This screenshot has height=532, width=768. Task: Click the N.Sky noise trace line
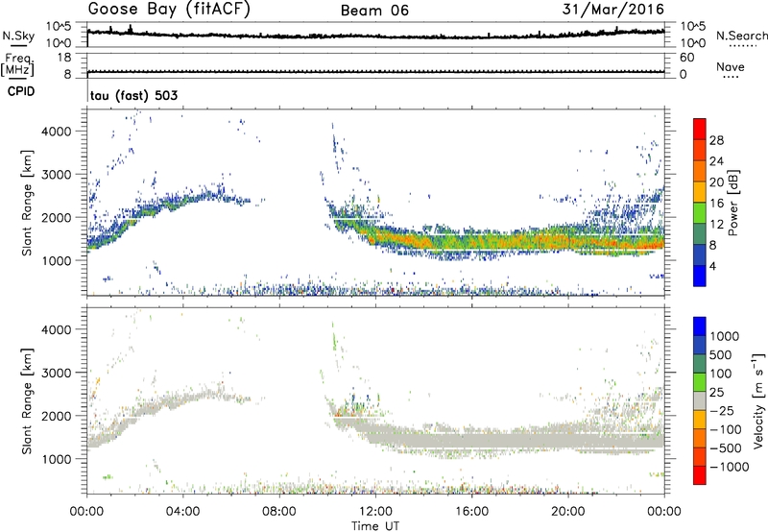(375, 36)
